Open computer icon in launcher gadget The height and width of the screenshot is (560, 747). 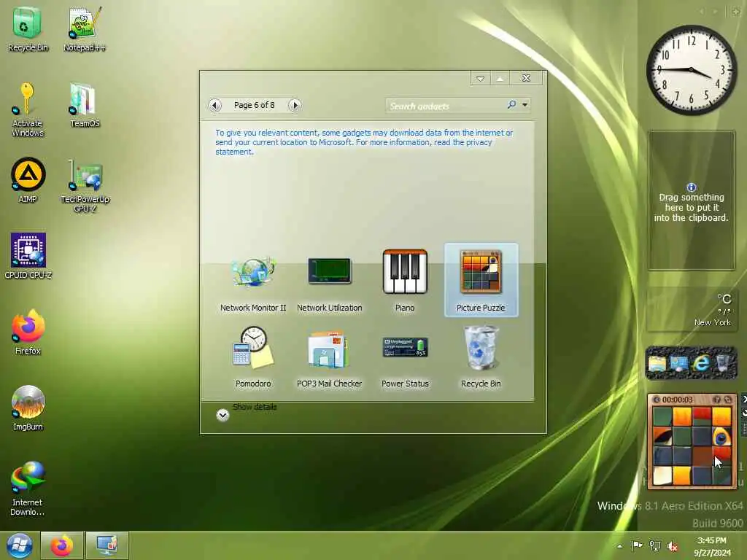(x=679, y=363)
